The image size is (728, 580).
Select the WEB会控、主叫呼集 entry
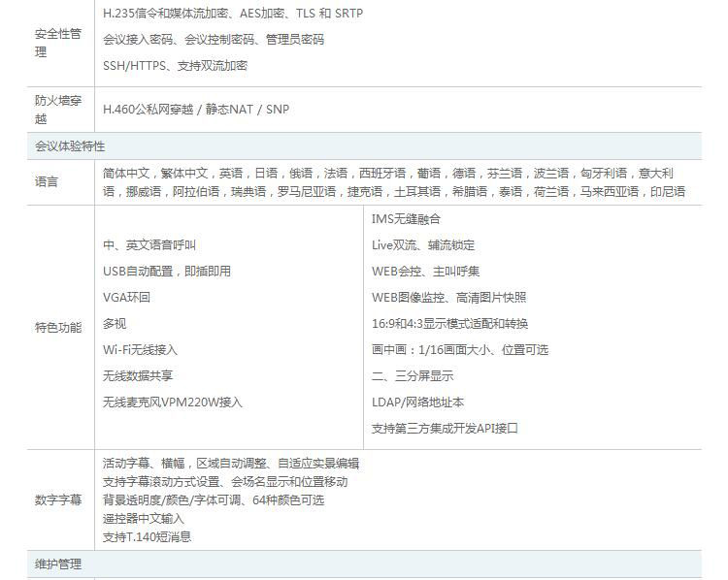click(425, 272)
